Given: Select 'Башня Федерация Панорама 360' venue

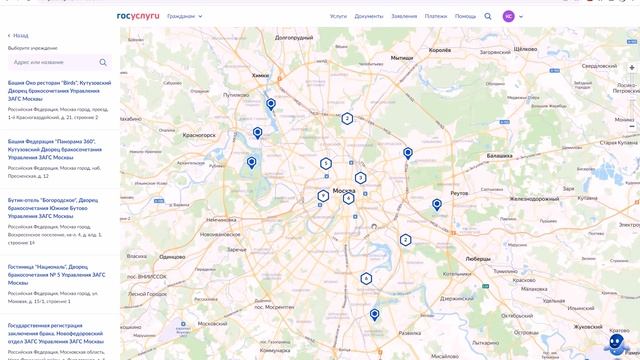Looking at the screenshot, I should tap(55, 149).
